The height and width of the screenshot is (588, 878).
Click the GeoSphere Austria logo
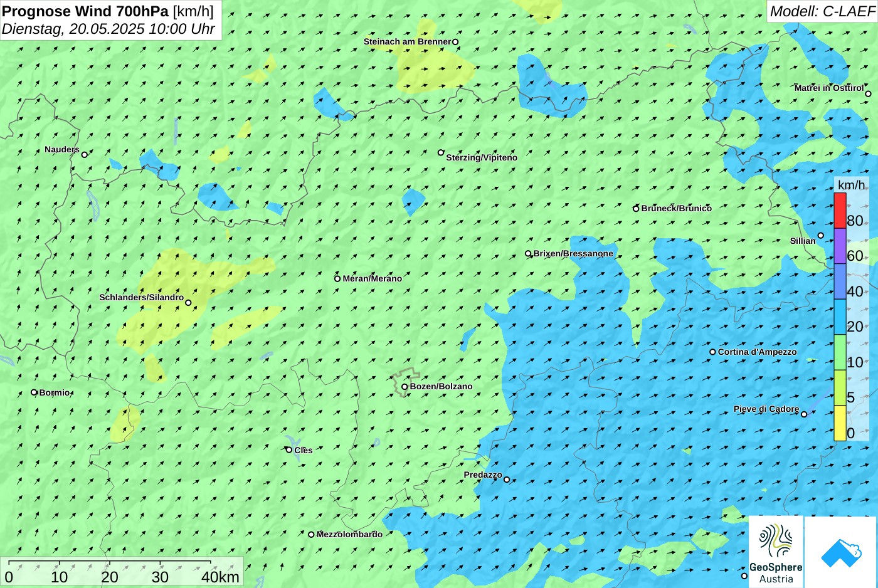776,552
